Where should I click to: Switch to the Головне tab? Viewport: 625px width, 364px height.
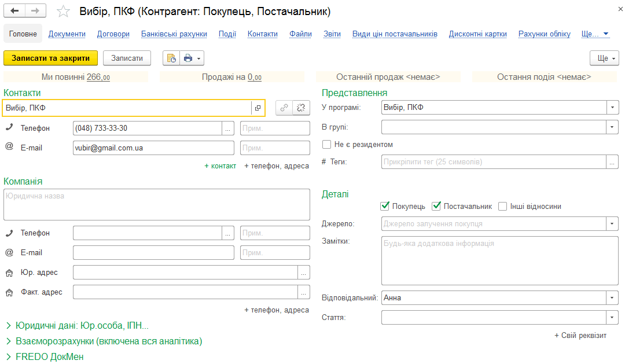pos(23,34)
